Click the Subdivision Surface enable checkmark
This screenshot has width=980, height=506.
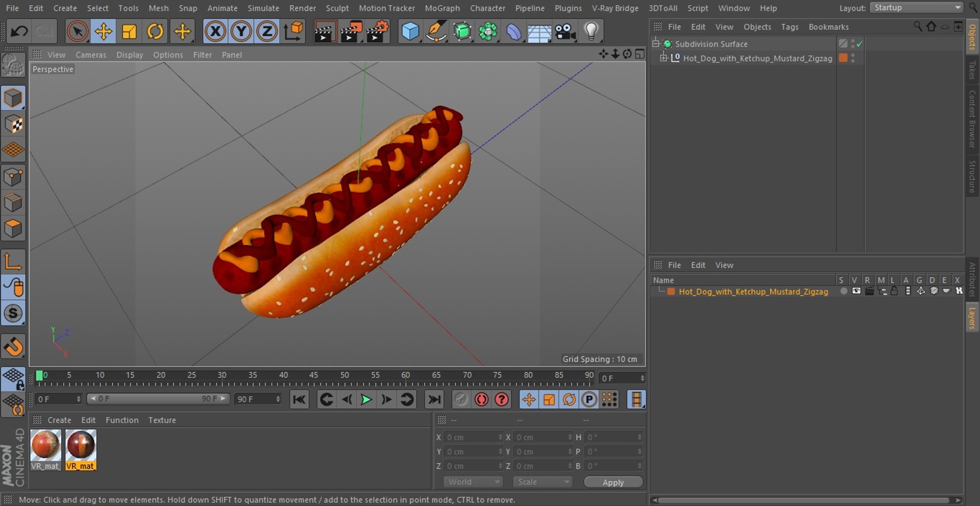(x=860, y=44)
